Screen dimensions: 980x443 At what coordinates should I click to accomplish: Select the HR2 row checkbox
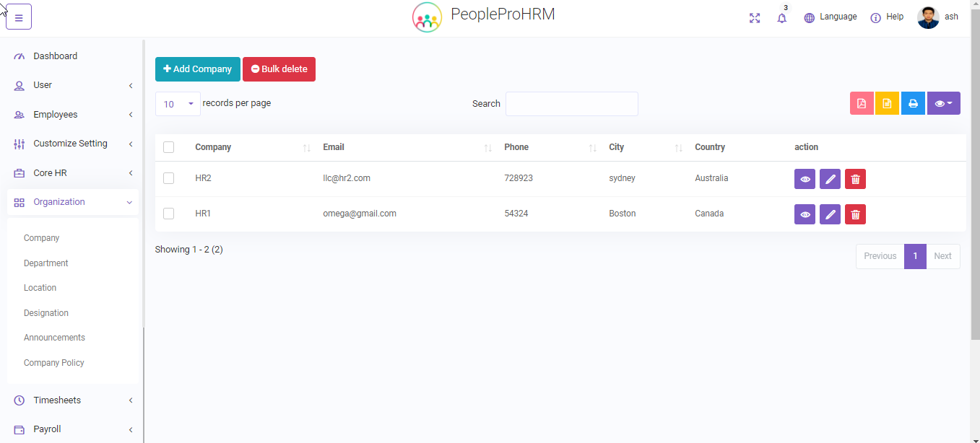tap(169, 178)
